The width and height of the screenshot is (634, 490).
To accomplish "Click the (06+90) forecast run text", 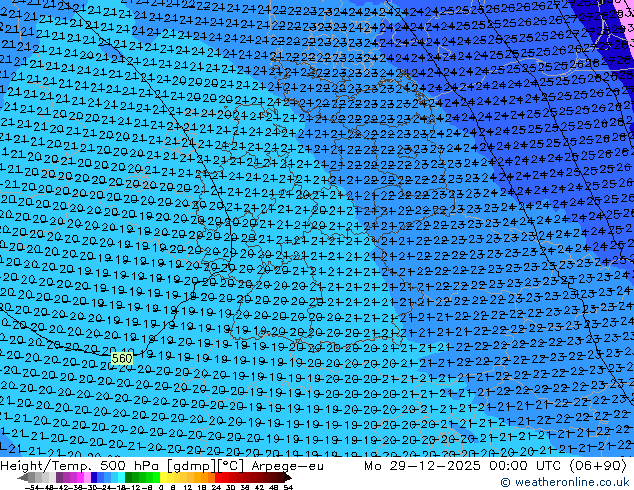I will [x=598, y=466].
